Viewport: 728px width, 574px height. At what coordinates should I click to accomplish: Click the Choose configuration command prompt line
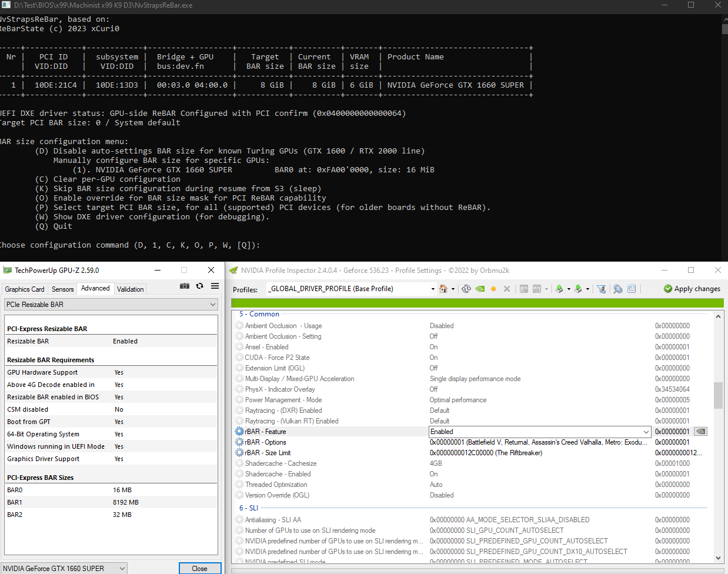[129, 245]
